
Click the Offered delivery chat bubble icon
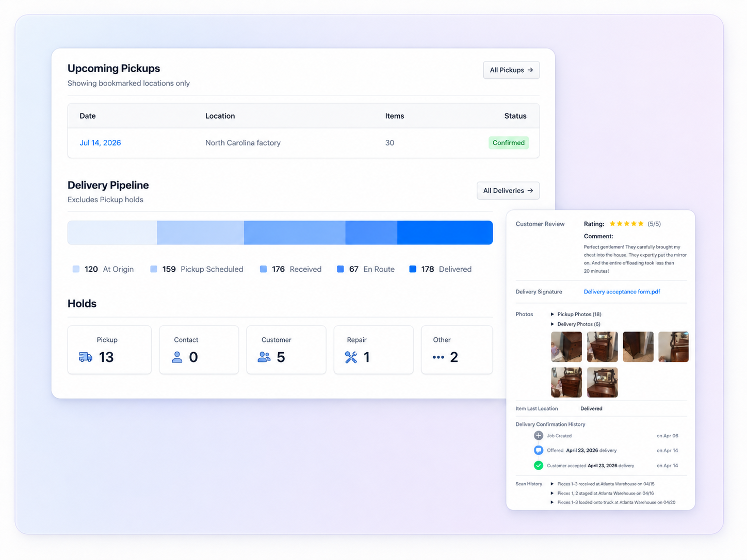(539, 450)
